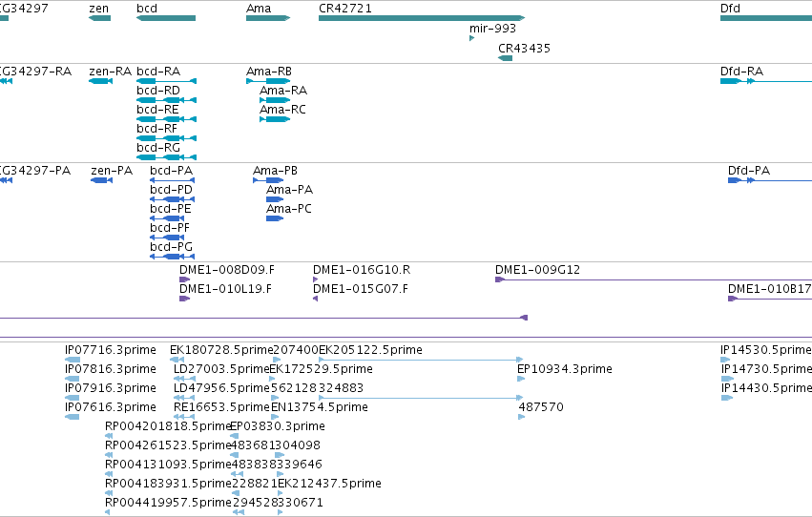Click the IP14430.5prime EST label

pyautogui.click(x=766, y=388)
